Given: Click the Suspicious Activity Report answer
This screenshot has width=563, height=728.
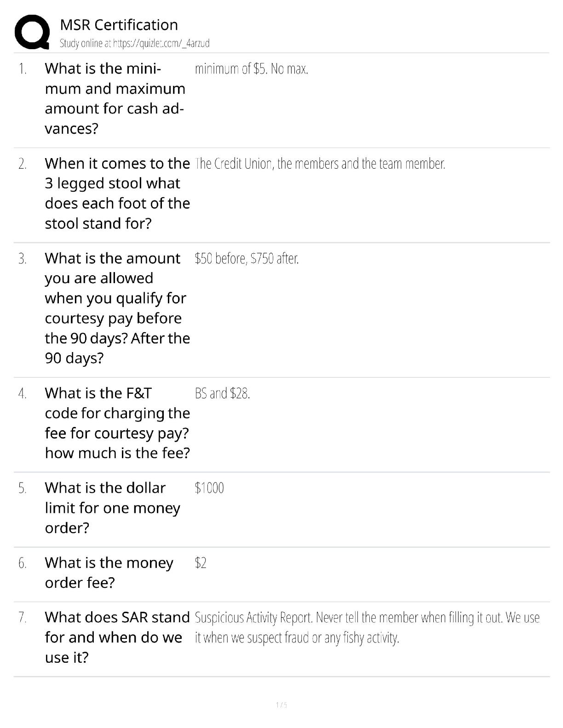Looking at the screenshot, I should tap(367, 627).
